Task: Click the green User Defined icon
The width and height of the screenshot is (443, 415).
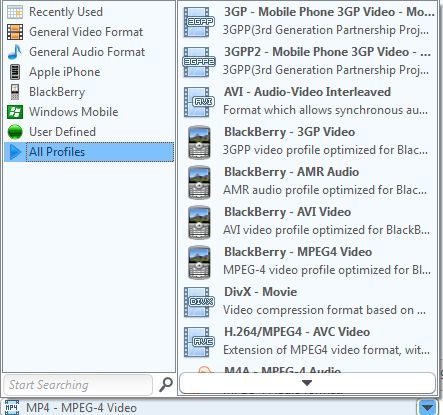Action: coord(15,132)
